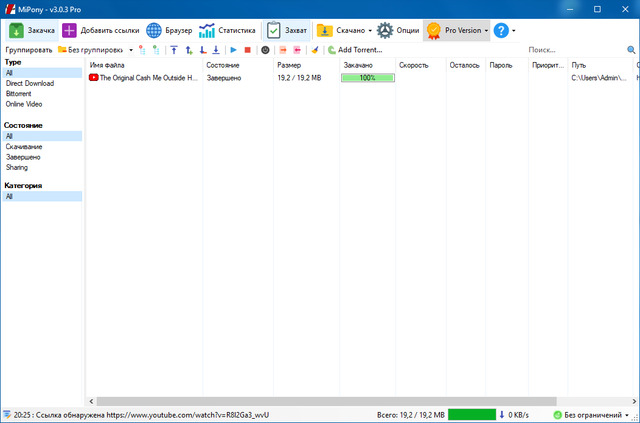This screenshot has height=423, width=640.
Task: Open the Браузер globe icon
Action: pyautogui.click(x=169, y=30)
